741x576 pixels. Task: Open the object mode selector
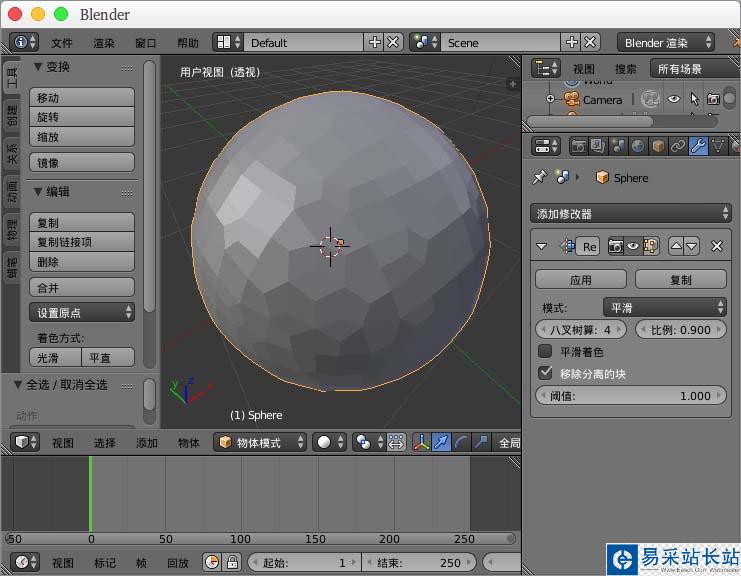pos(260,443)
